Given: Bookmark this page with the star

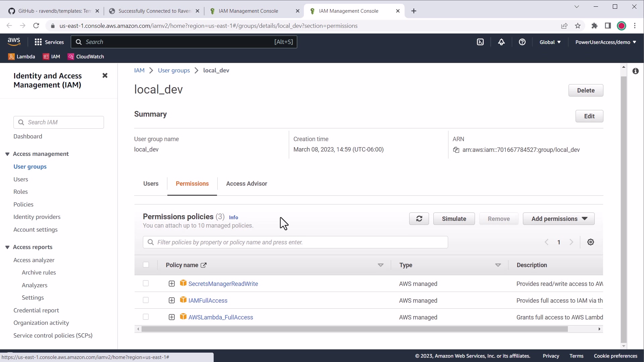Looking at the screenshot, I should tap(578, 26).
